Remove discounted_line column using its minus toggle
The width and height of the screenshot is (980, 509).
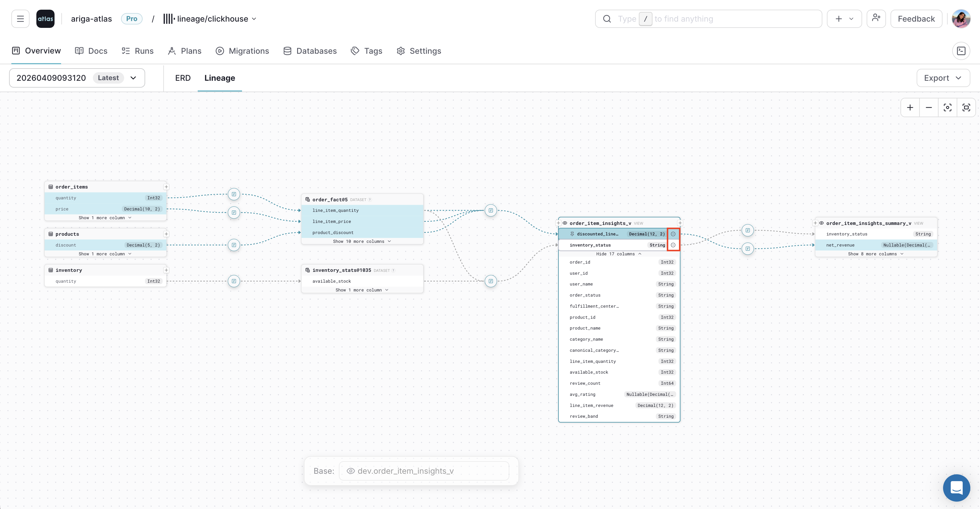tap(674, 234)
